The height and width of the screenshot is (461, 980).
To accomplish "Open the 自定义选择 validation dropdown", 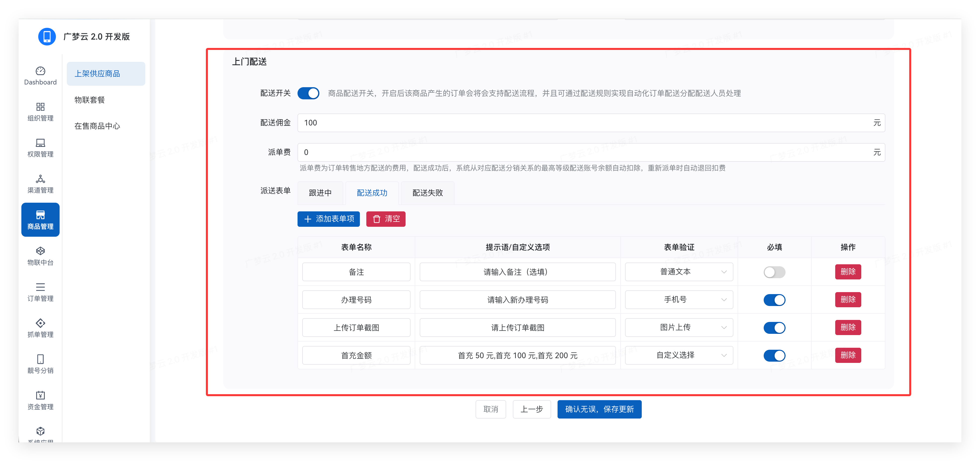I will (x=679, y=355).
